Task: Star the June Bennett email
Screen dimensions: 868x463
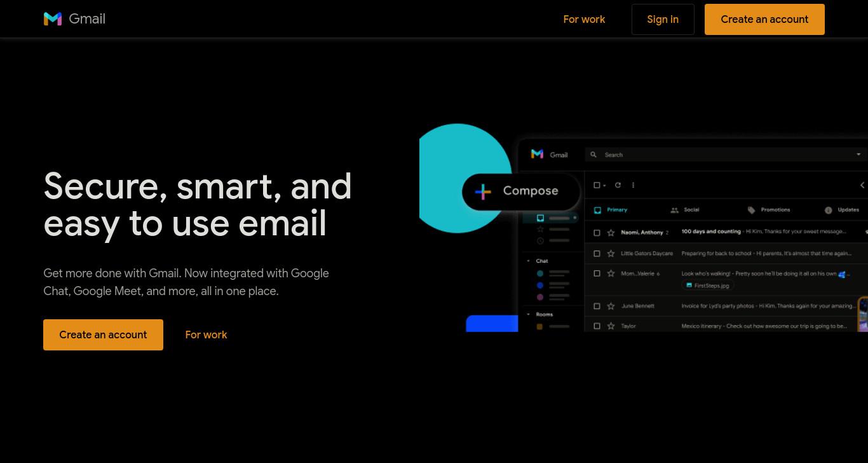Action: coord(611,306)
